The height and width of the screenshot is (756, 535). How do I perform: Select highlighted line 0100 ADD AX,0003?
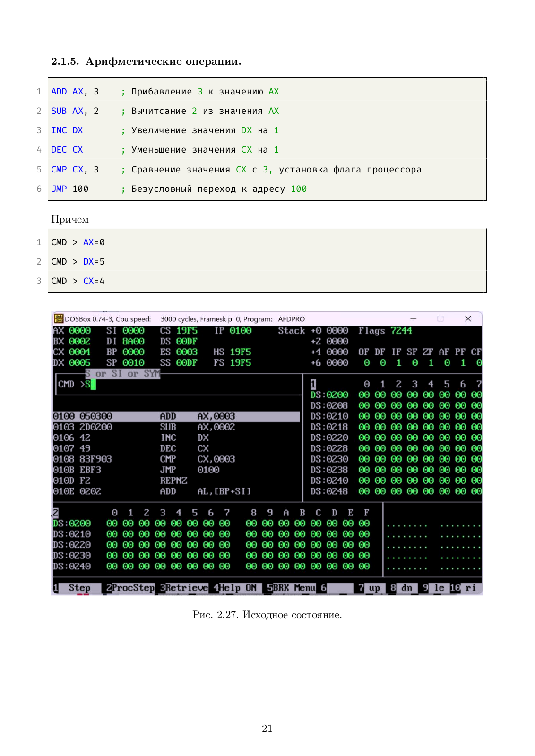(x=176, y=416)
